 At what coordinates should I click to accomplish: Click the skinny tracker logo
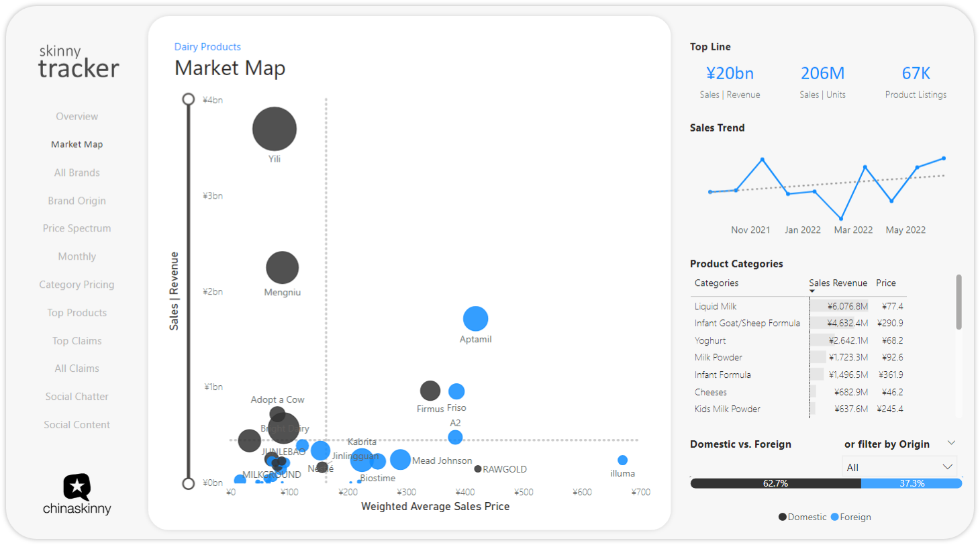pos(79,62)
